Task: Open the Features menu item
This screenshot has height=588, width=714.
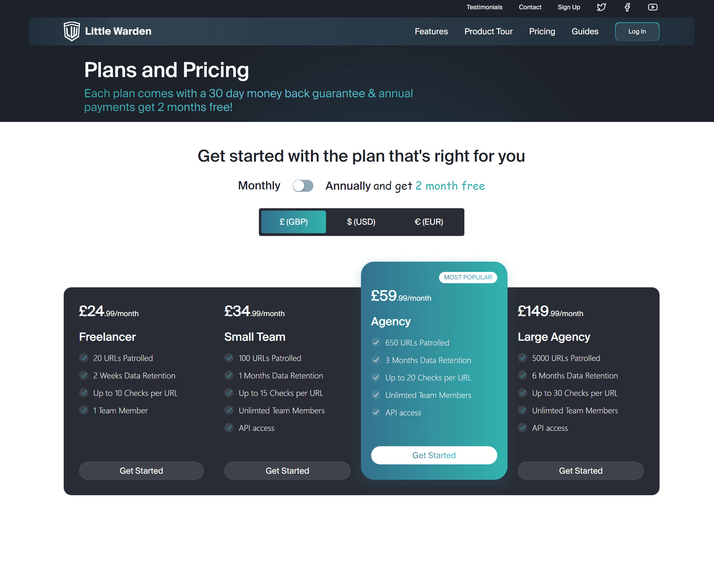Action: click(x=431, y=32)
